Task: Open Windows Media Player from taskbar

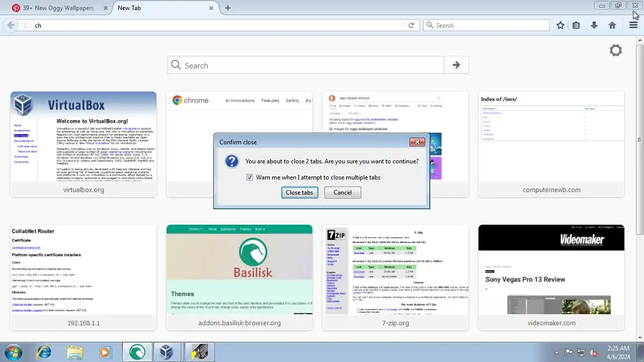Action: (105, 352)
